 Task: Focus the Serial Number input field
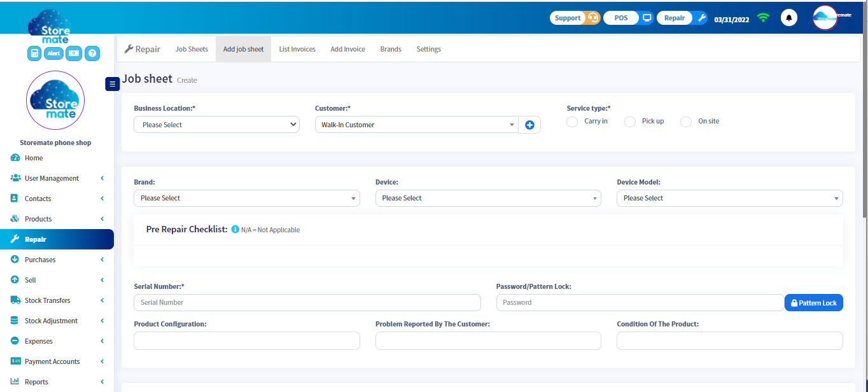click(x=307, y=302)
